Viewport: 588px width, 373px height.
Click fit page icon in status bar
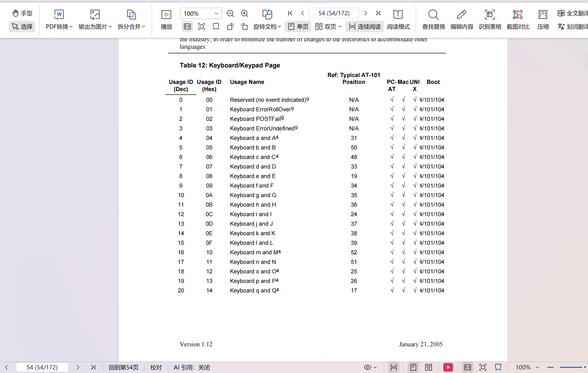[483, 367]
